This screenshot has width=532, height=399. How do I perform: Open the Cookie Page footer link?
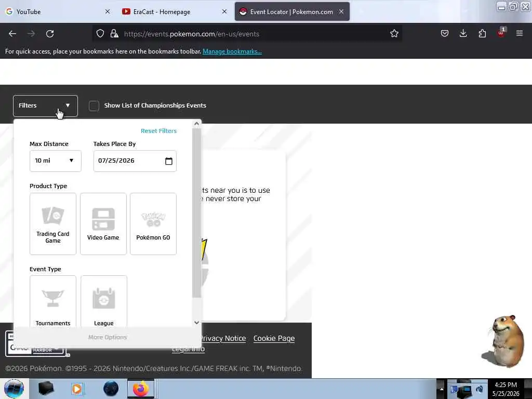274,338
